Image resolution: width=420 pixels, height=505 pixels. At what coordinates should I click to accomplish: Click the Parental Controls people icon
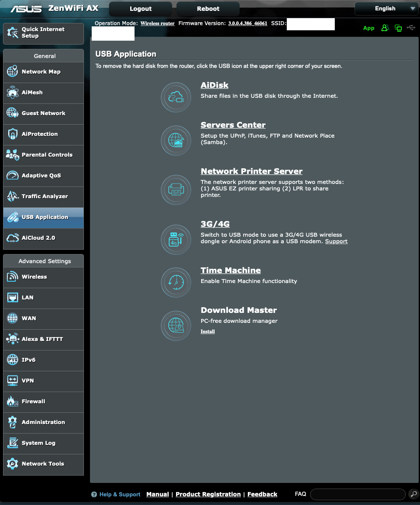point(13,155)
